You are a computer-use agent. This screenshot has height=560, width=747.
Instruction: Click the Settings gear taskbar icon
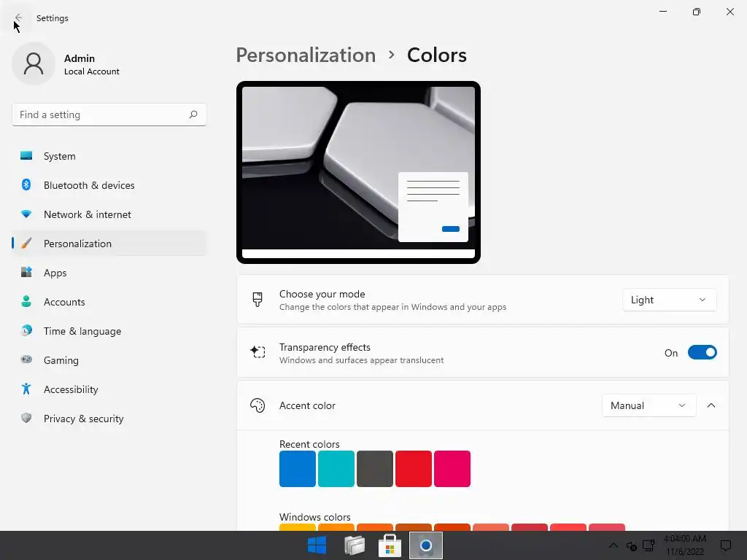click(426, 545)
